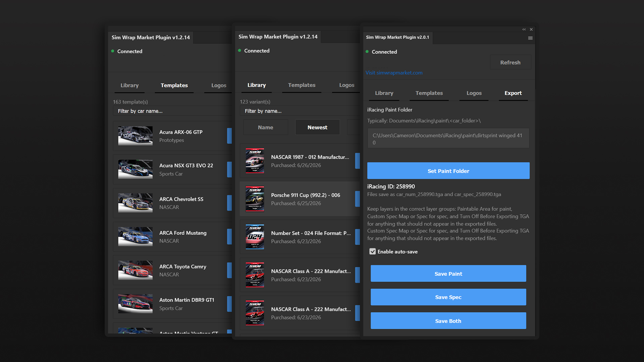Open Logos tab in middle panel
The height and width of the screenshot is (362, 644).
[346, 85]
